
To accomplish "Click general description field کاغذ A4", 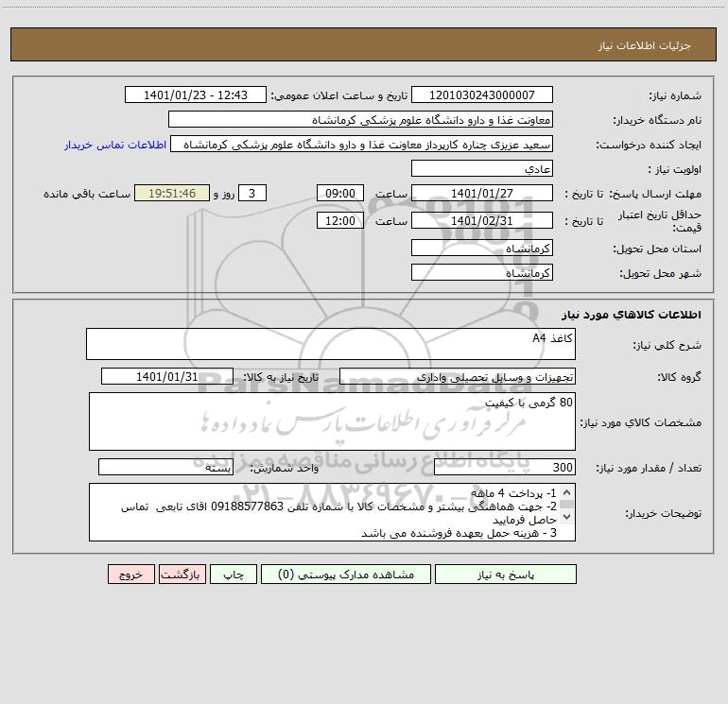I will click(331, 344).
